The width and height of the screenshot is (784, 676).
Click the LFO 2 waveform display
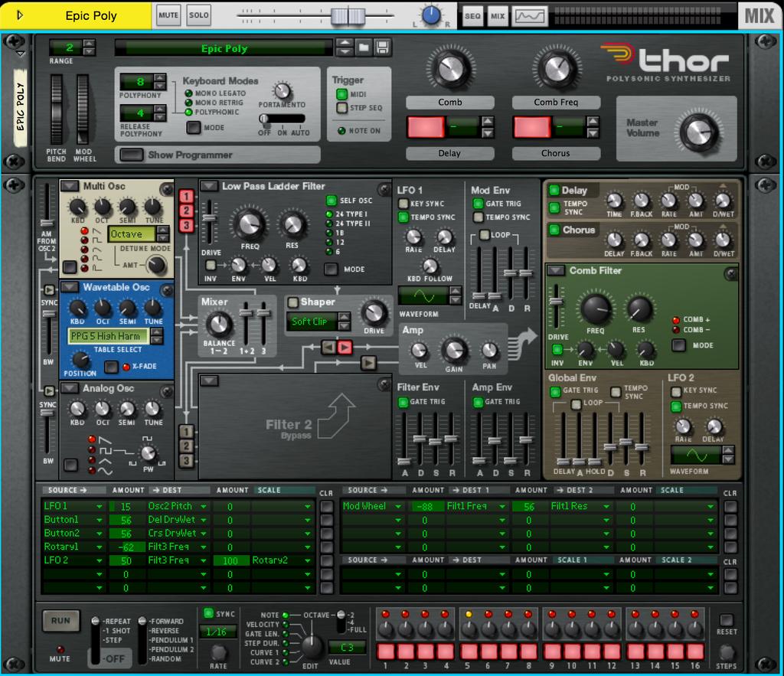[697, 455]
